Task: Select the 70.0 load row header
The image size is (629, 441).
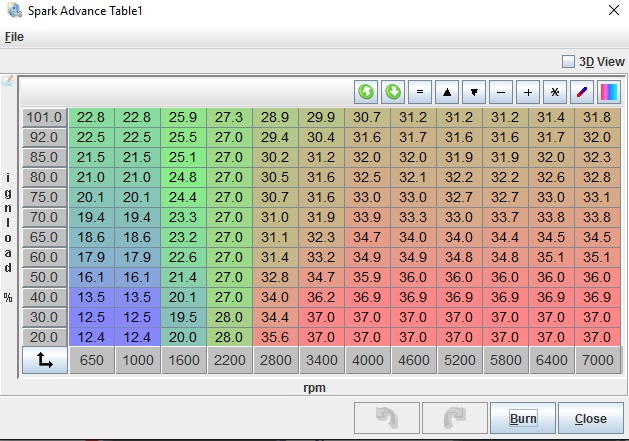Action: click(x=45, y=217)
